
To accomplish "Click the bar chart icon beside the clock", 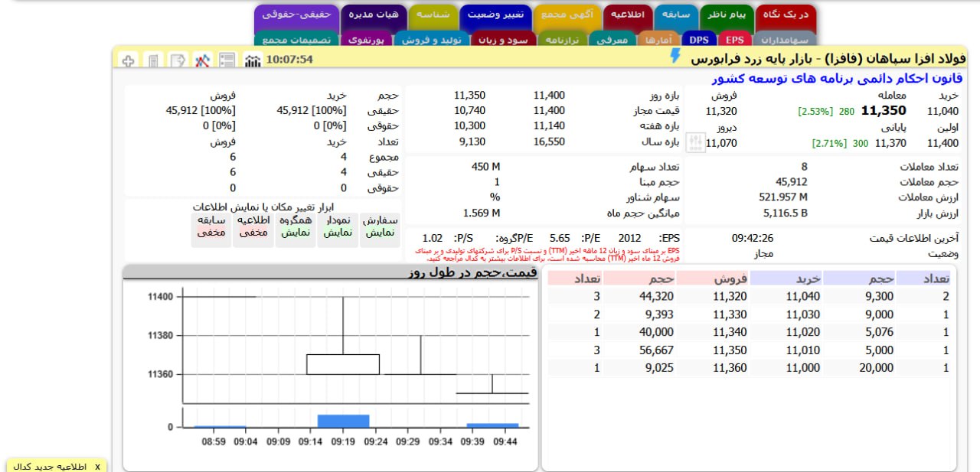I will [x=252, y=60].
